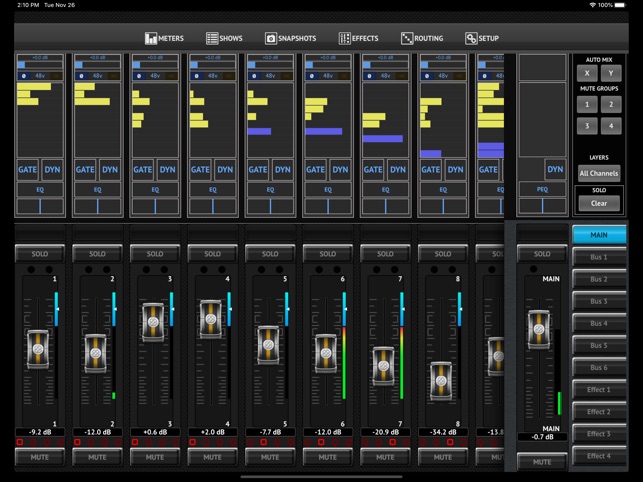Click the channel 6 level readout -12.0 dB
The height and width of the screenshot is (482, 643).
(x=327, y=432)
